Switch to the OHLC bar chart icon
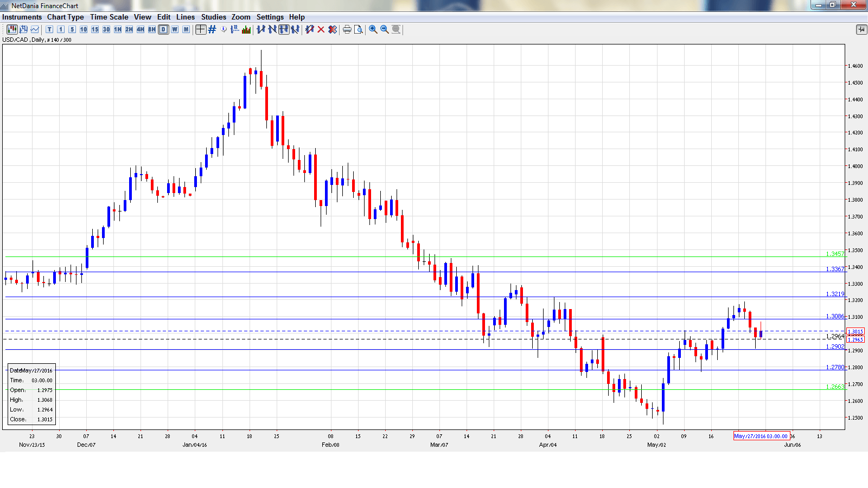 23,29
